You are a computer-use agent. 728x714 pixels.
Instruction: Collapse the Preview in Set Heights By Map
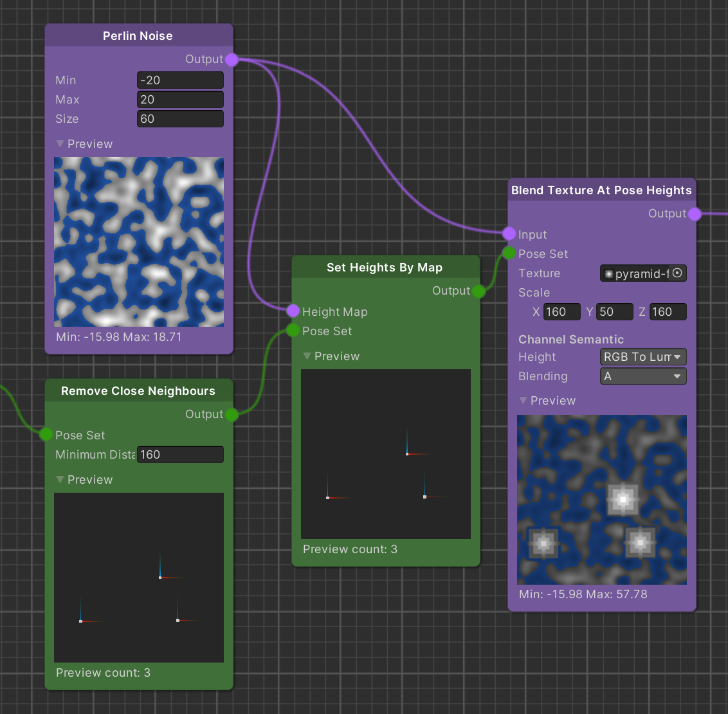[307, 356]
